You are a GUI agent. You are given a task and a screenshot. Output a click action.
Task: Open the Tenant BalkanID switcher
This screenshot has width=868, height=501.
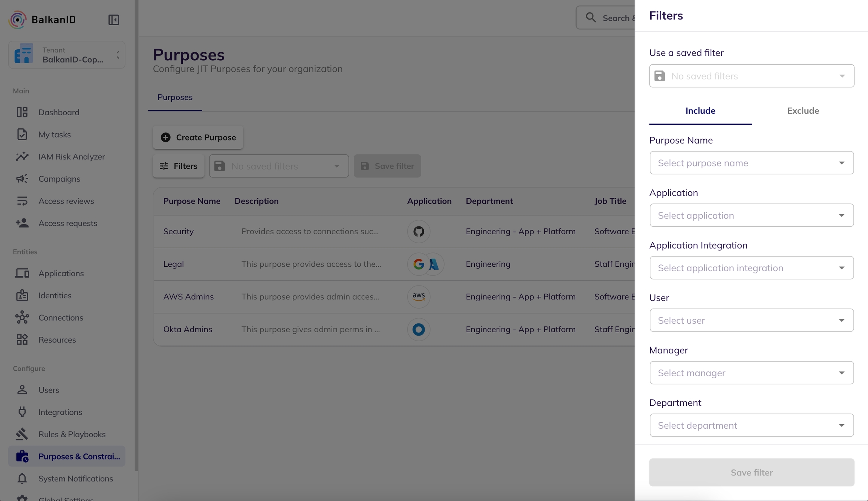pyautogui.click(x=67, y=55)
